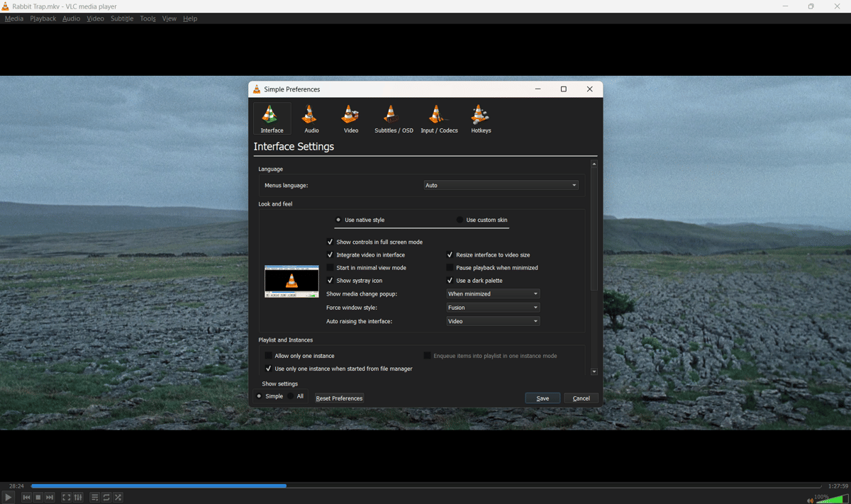Screen dimensions: 851x504
Task: Toggle random shuffle playback button
Action: [x=118, y=497]
